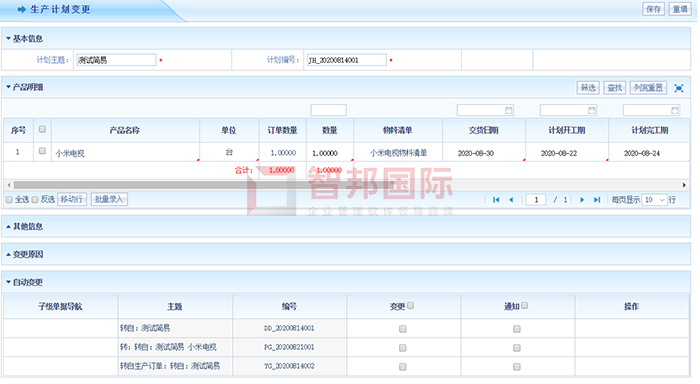Click the fullscreen expand icon in 产品明细

pos(679,88)
